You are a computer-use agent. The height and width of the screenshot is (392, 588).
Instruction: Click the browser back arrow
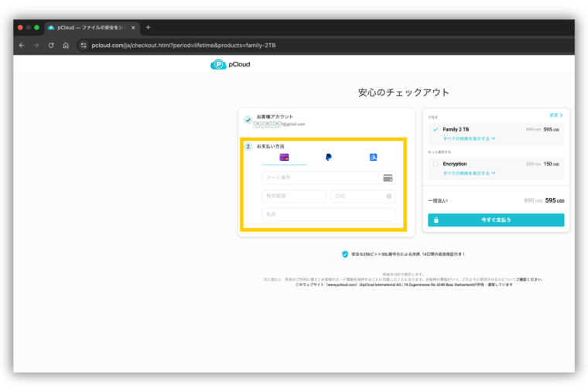point(22,46)
